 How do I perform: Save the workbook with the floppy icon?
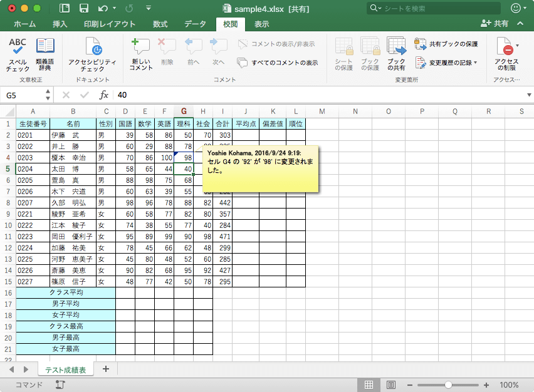pos(84,8)
